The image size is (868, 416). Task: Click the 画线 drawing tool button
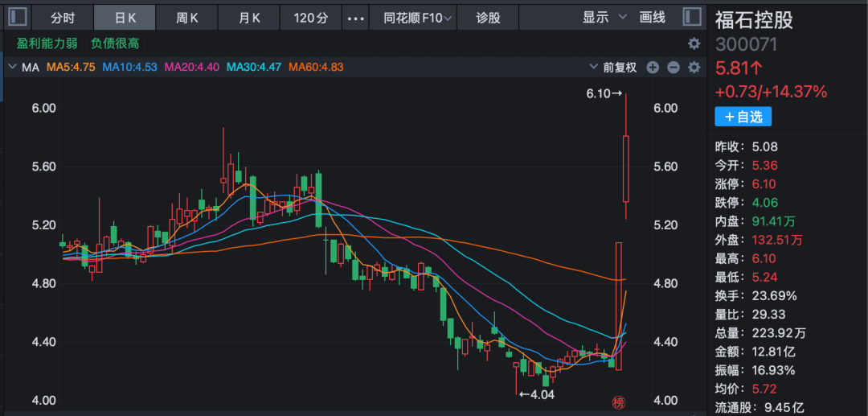[653, 18]
